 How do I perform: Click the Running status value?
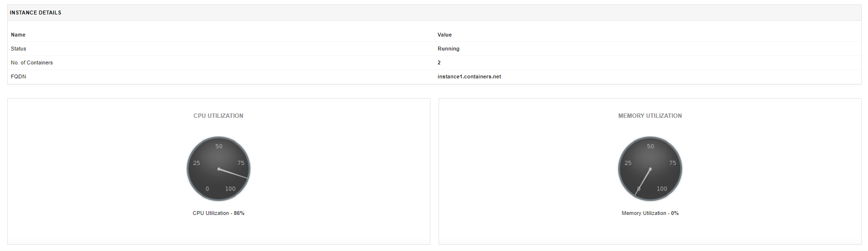point(448,49)
